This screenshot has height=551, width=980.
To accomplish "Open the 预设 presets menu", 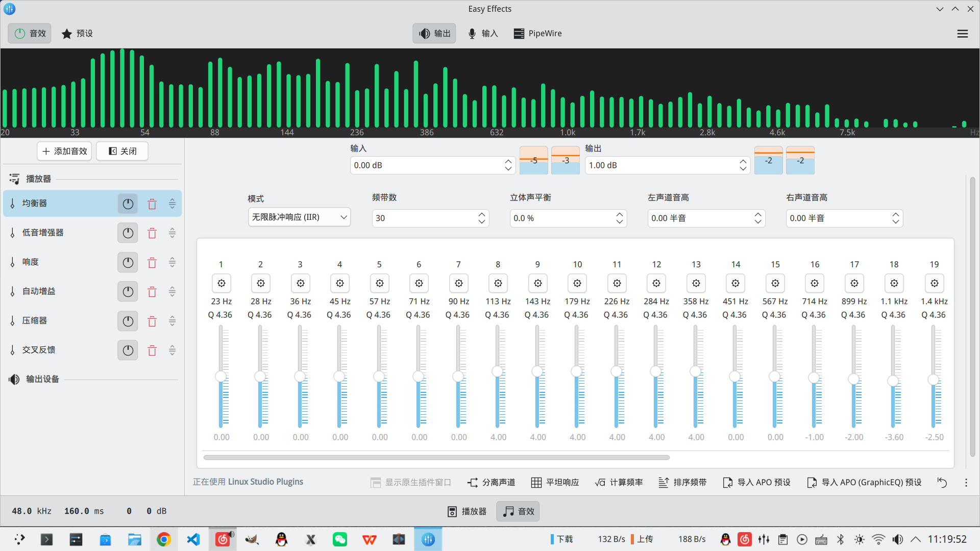I will pos(77,34).
